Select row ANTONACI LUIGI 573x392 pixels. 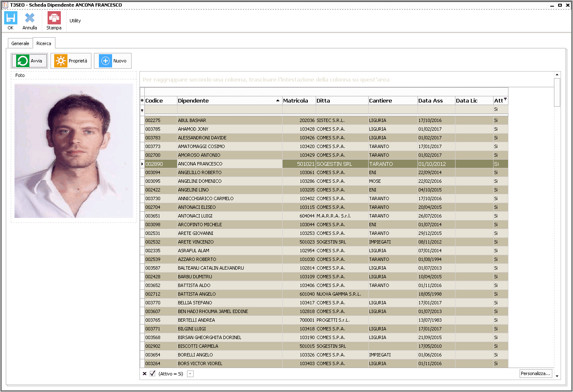[326, 216]
